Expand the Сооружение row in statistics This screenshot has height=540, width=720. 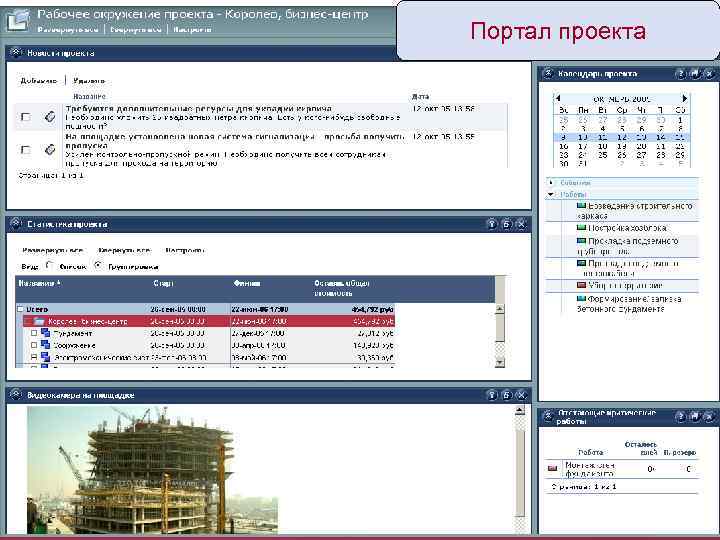34,345
